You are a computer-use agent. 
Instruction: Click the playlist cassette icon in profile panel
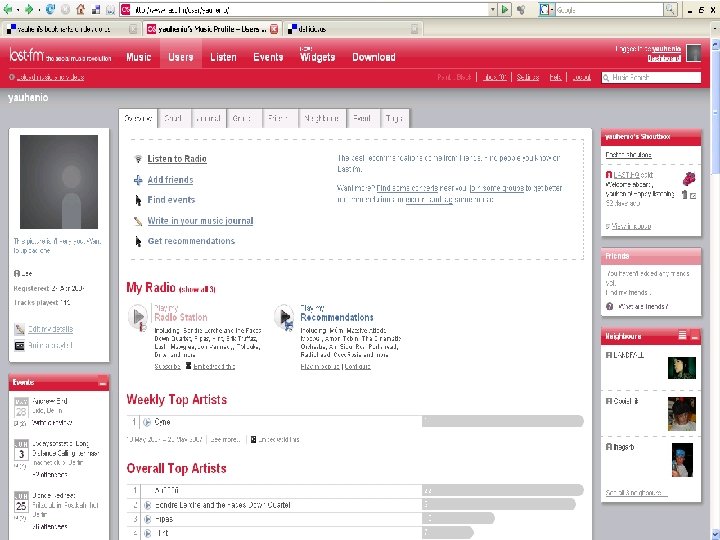pos(19,345)
